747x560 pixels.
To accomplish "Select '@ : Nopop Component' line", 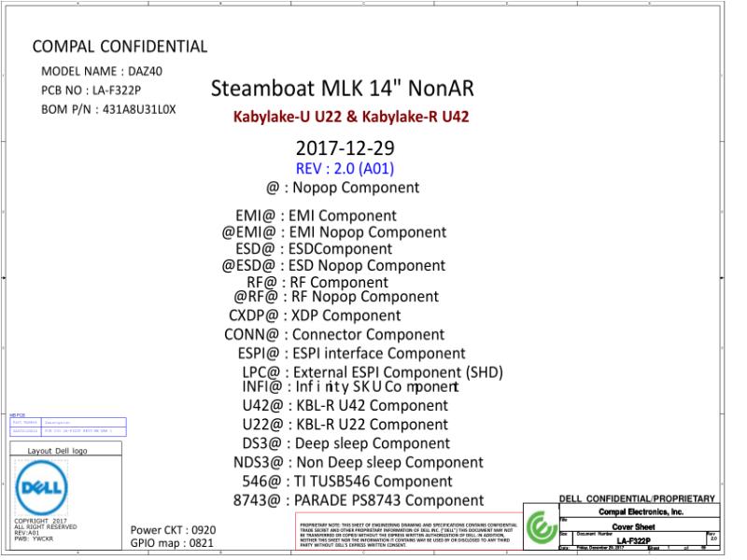I will click(x=343, y=188).
